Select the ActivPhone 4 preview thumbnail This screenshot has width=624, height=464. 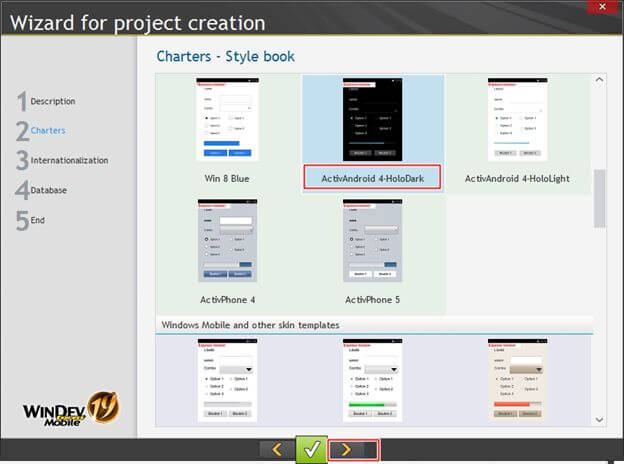(x=227, y=241)
